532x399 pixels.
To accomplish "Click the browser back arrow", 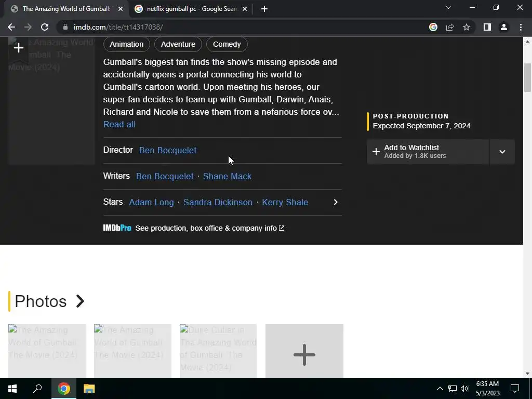I will (11, 27).
